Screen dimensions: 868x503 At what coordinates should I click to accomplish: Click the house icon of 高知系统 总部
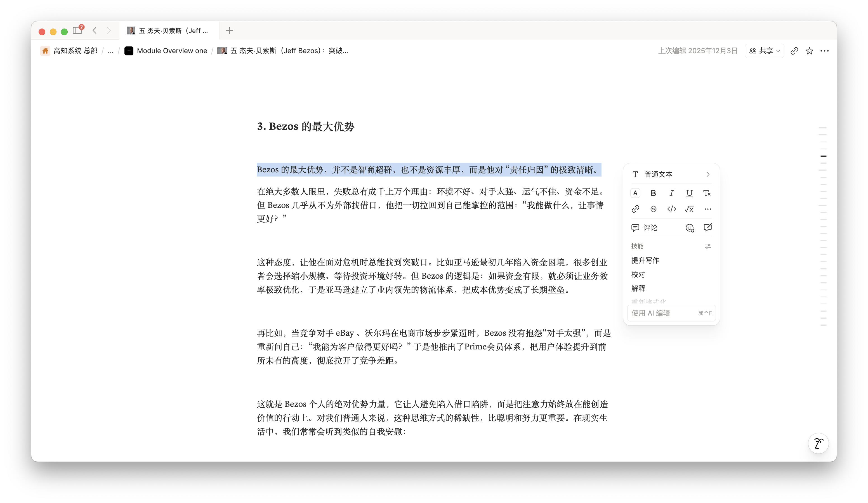(45, 51)
